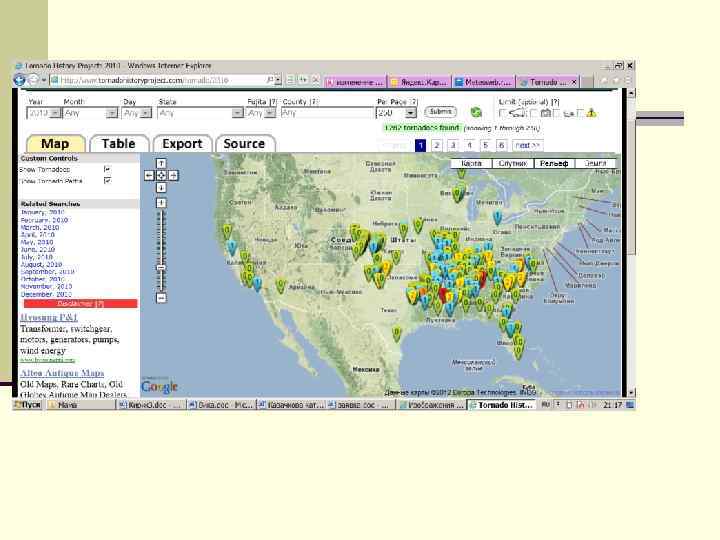Click the refresh button in address bar

303,80
